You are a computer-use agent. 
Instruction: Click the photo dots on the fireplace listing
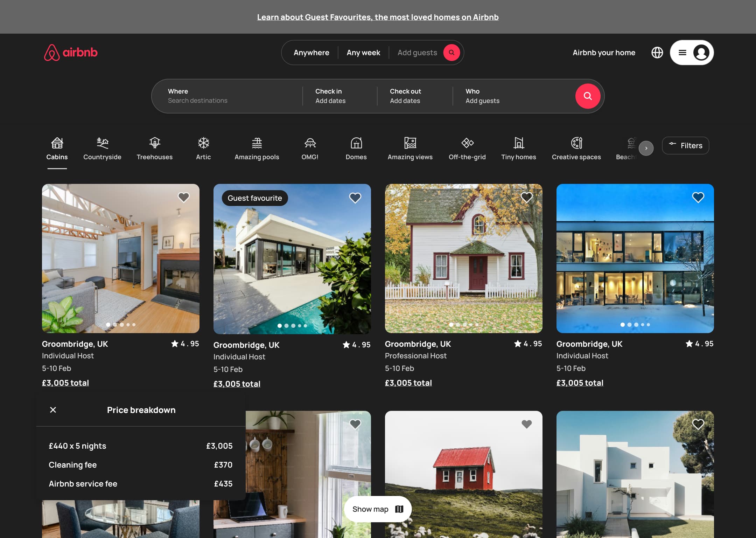click(121, 325)
